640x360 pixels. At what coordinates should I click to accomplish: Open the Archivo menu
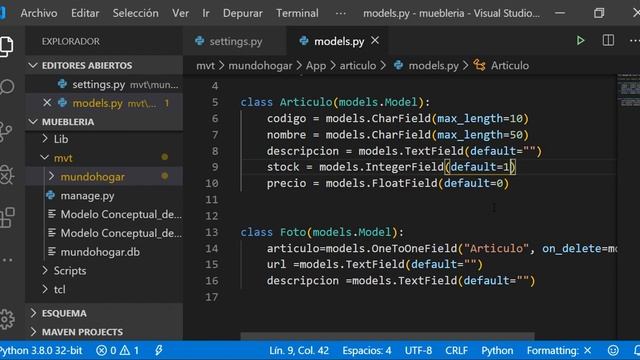(39, 13)
